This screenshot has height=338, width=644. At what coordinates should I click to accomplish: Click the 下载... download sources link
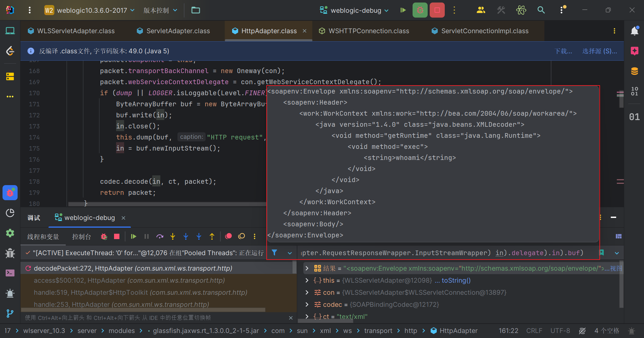(563, 51)
